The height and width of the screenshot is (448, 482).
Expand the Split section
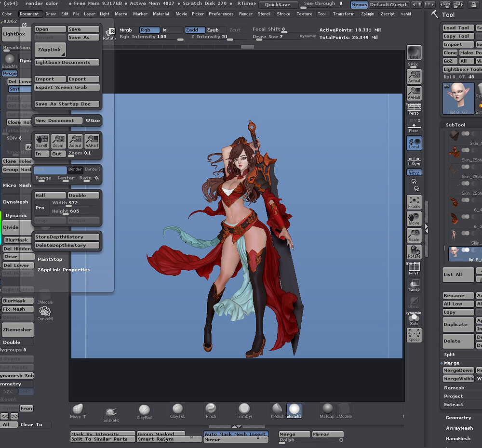point(449,355)
